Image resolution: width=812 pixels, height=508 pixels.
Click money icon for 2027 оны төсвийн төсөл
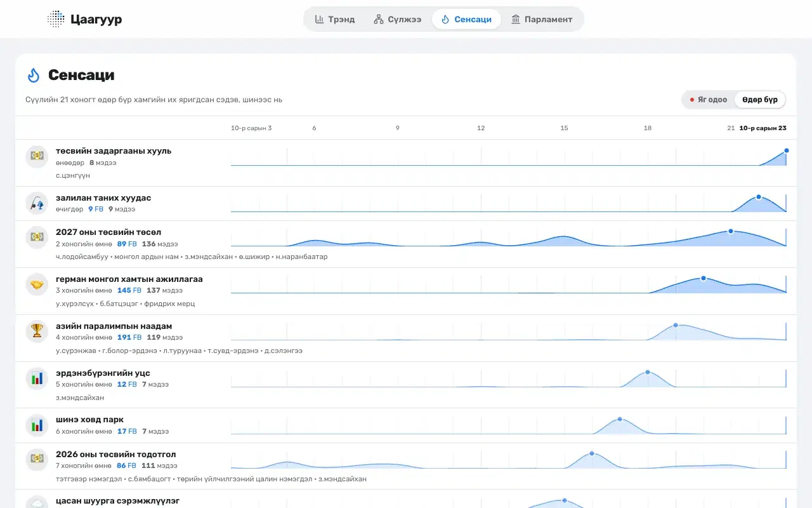[37, 237]
